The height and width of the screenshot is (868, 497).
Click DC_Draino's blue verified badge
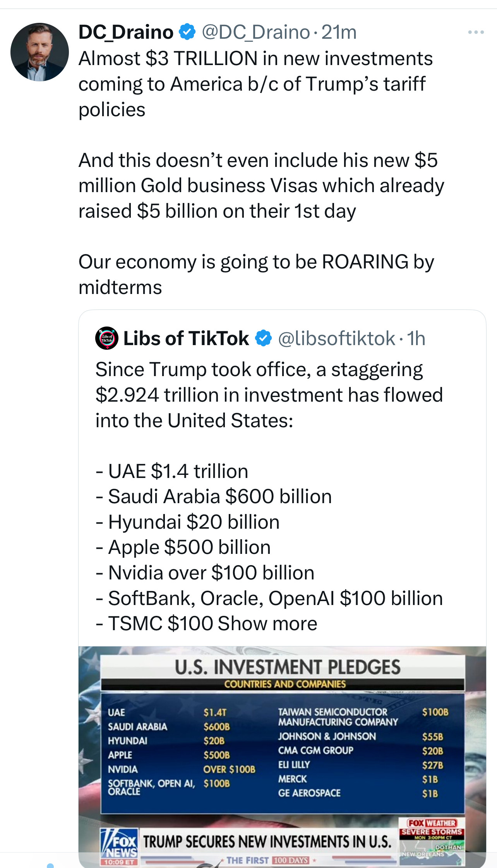(187, 32)
